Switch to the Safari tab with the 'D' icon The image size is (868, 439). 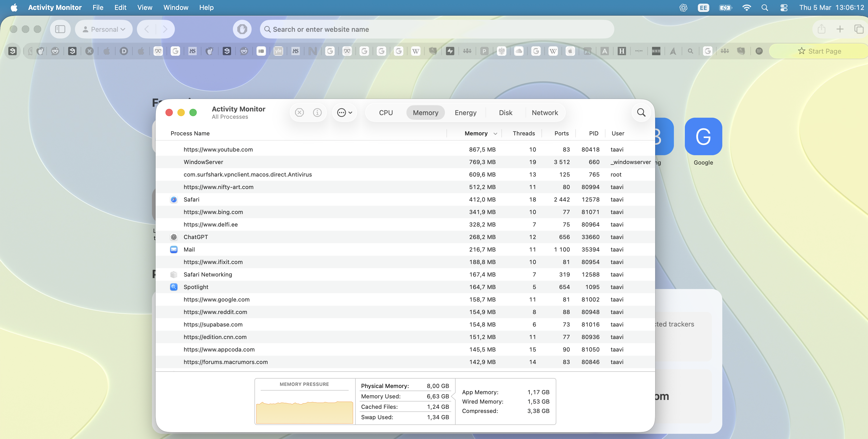pos(124,51)
